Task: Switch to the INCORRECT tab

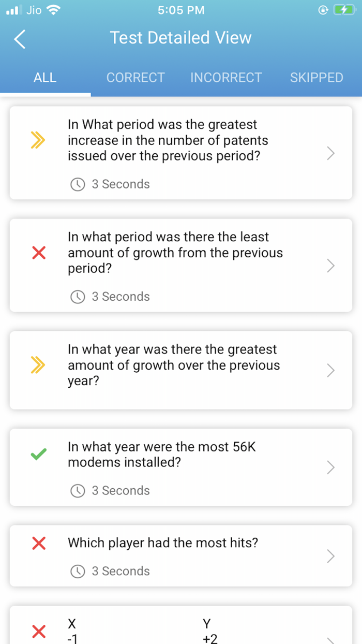Action: click(226, 78)
